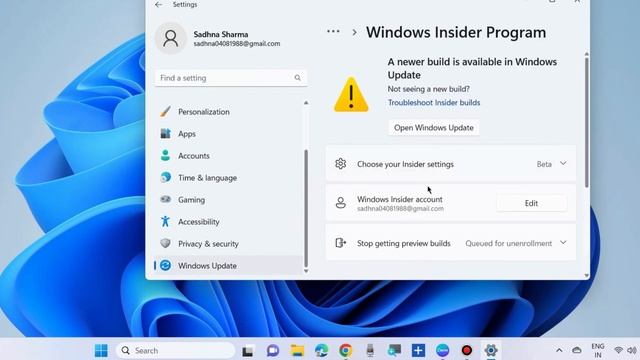Expand Choose your Insider settings

451,164
